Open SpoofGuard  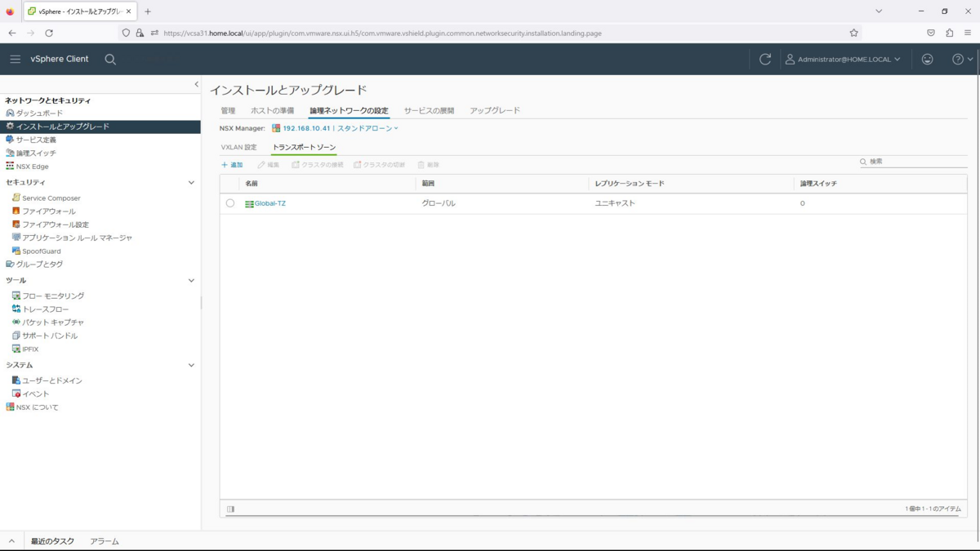(41, 251)
